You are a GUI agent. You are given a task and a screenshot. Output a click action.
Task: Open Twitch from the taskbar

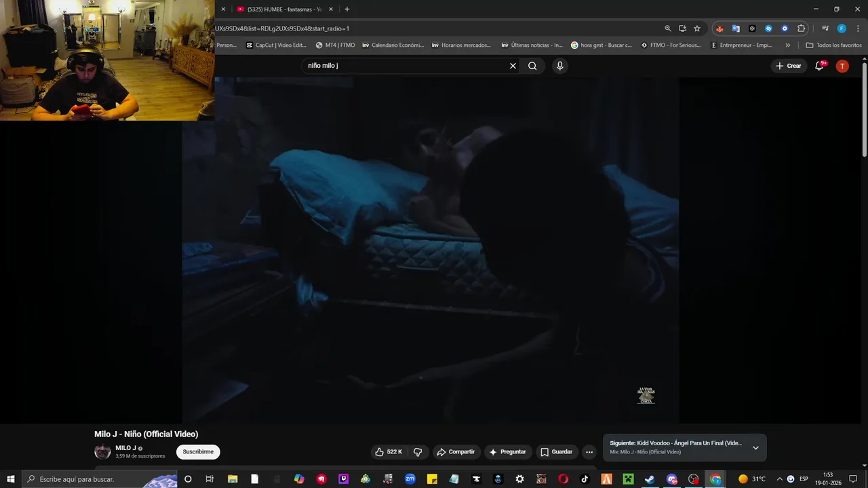click(343, 479)
